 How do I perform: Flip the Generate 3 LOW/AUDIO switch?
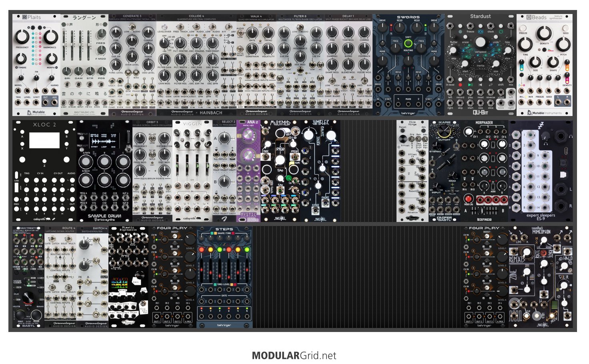tap(132, 27)
